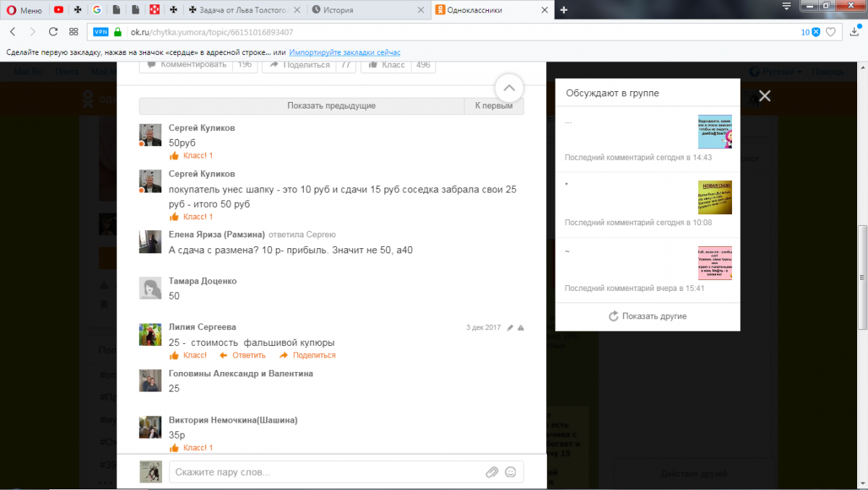Click the paperclip attach icon in comment box

tap(492, 472)
